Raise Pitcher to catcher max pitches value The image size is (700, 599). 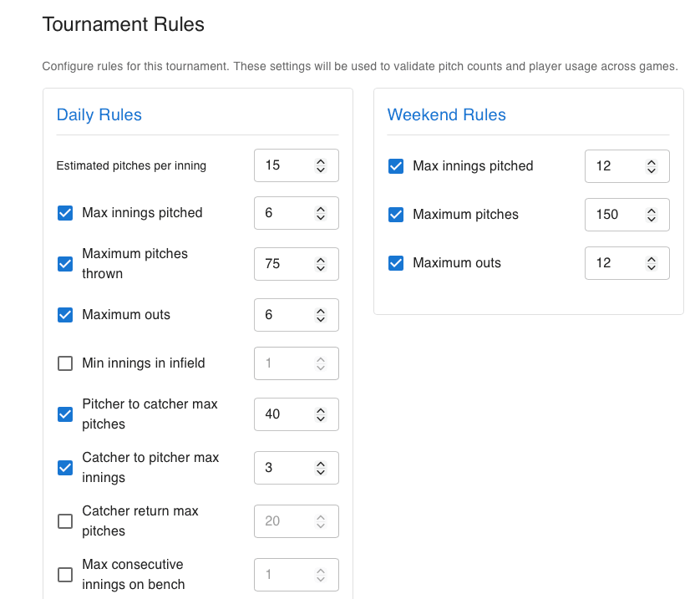[322, 409]
